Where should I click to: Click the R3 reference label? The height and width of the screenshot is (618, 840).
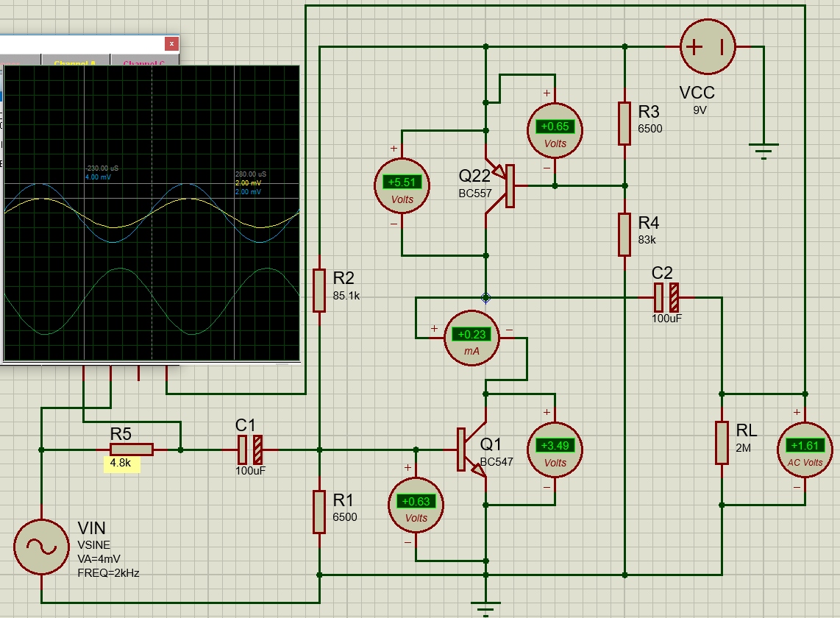[x=648, y=112]
